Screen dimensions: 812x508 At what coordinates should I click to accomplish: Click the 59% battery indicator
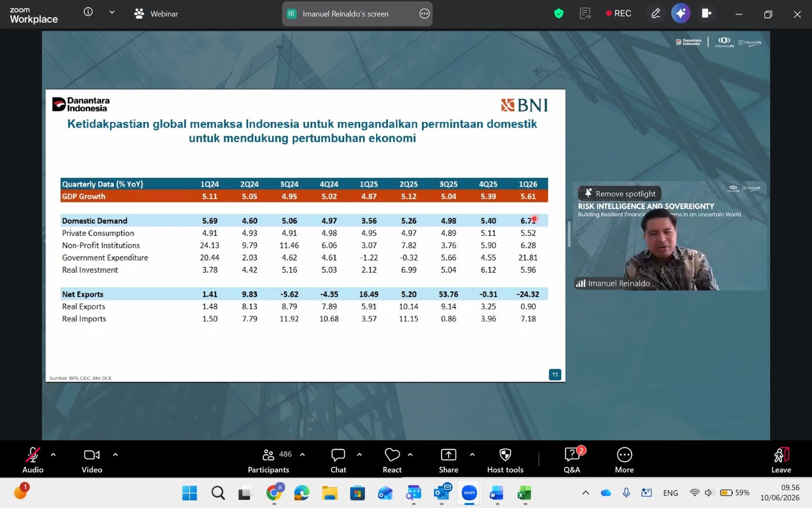(x=735, y=493)
